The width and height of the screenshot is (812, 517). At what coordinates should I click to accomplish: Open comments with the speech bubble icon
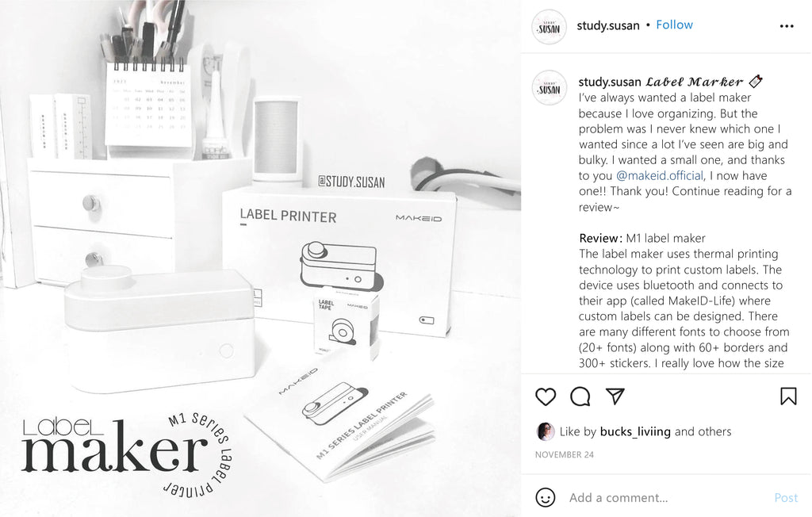580,396
